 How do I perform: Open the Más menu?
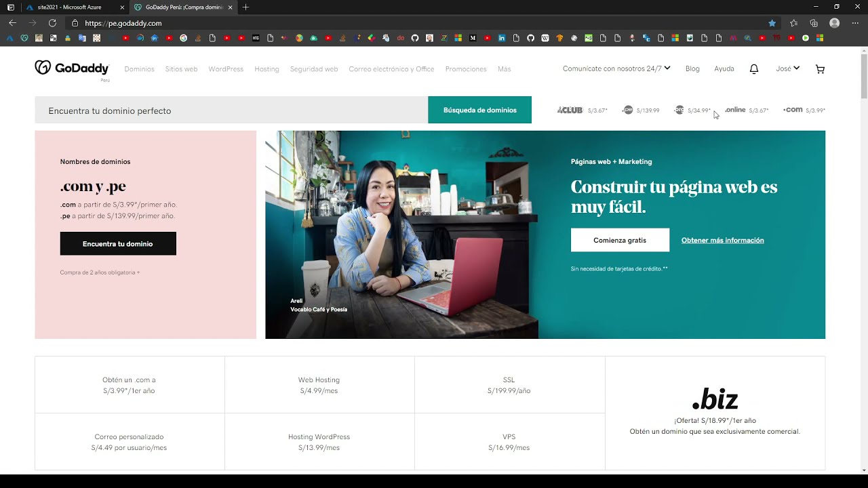504,69
